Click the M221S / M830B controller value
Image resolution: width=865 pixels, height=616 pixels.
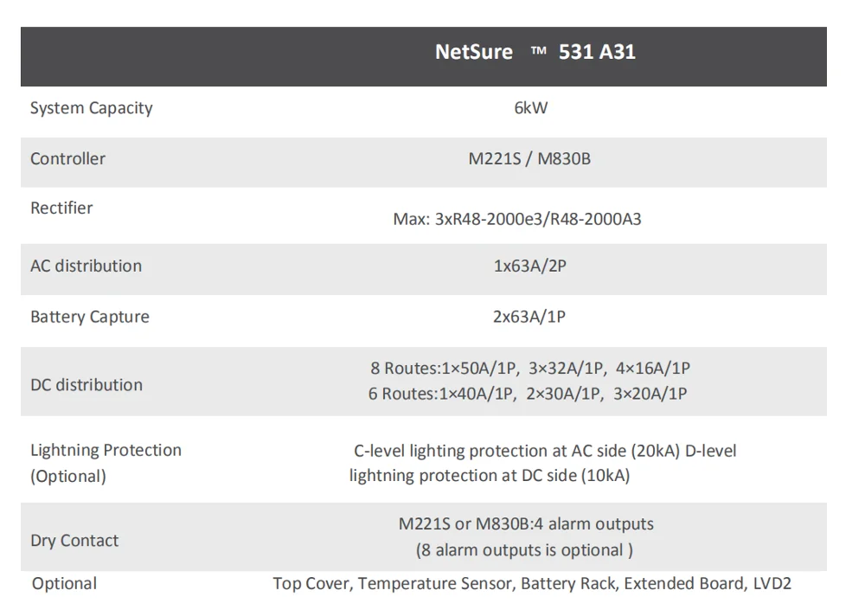click(529, 158)
